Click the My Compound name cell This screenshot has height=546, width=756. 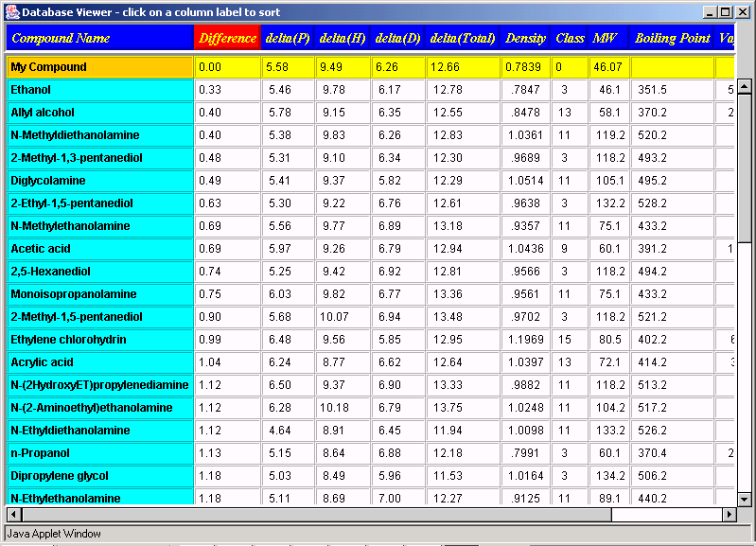(x=99, y=67)
